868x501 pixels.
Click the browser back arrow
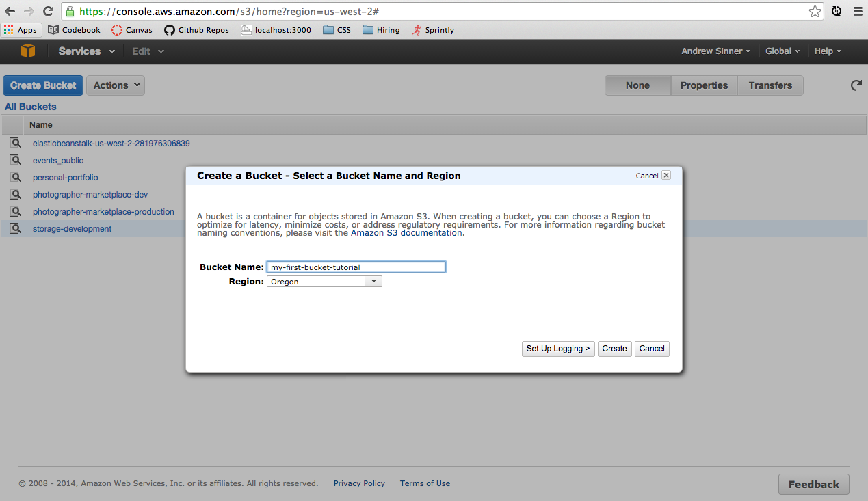click(10, 12)
